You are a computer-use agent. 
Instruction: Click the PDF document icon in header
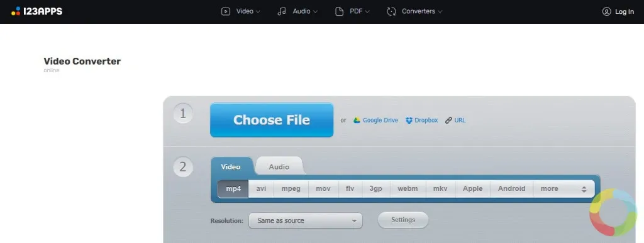339,11
